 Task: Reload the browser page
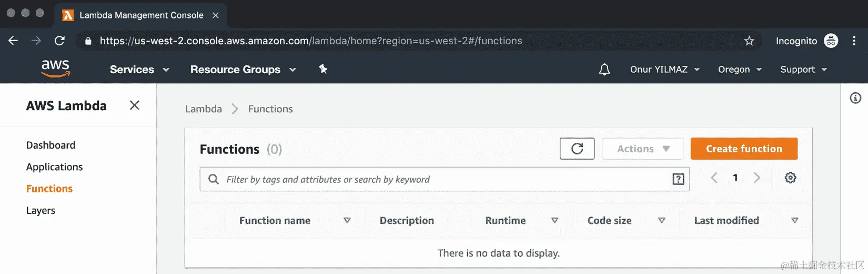[x=60, y=41]
